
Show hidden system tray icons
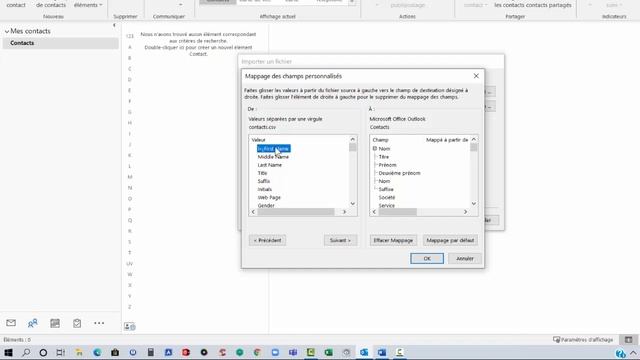633,353
